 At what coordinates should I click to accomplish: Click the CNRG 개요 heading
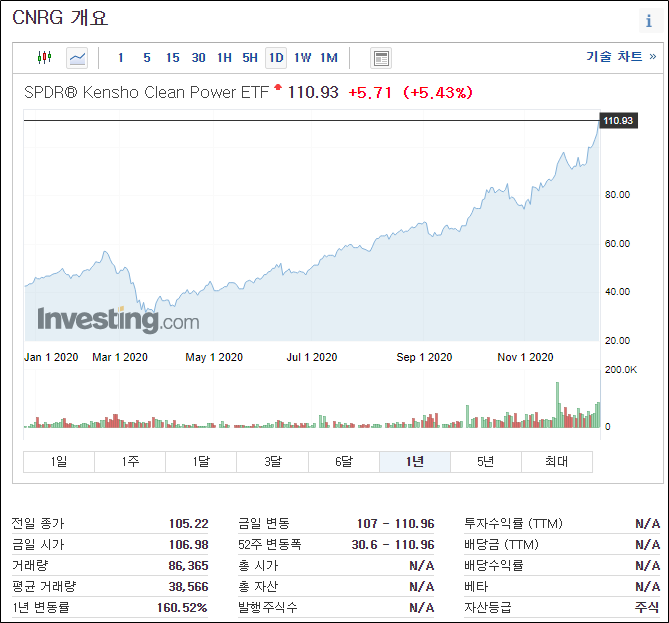point(60,18)
